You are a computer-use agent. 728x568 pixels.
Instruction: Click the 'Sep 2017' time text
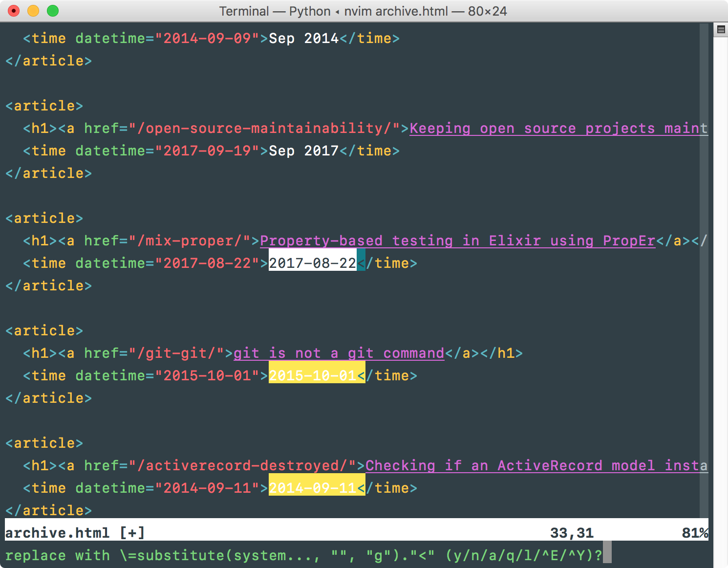pyautogui.click(x=304, y=151)
